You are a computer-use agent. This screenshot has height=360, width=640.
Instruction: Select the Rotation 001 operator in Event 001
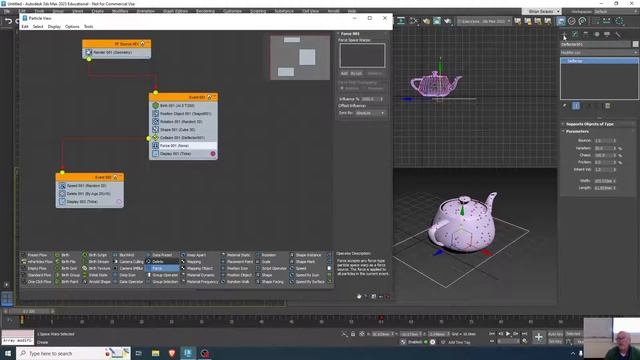pyautogui.click(x=183, y=122)
